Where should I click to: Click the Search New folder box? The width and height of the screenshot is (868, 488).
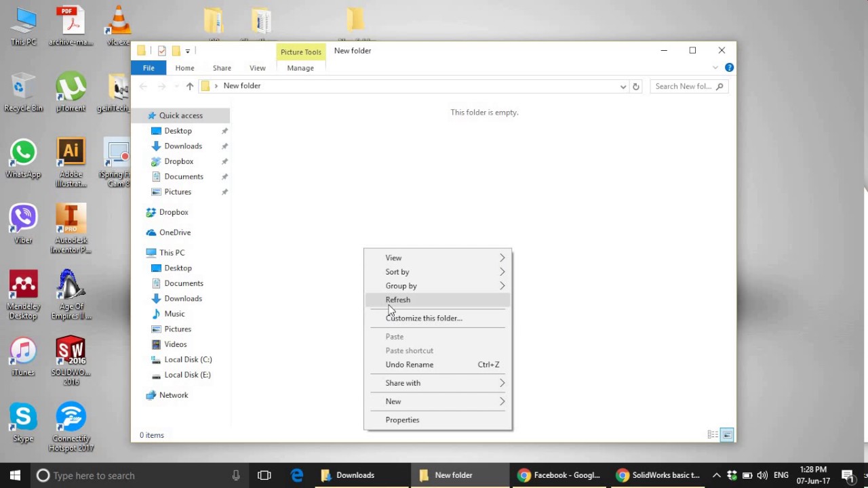pyautogui.click(x=690, y=86)
